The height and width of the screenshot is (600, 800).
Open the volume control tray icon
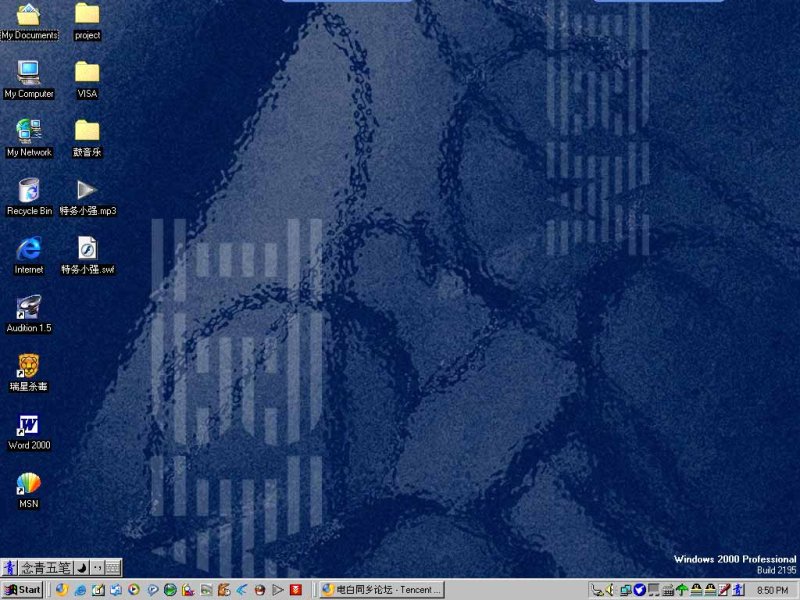click(x=611, y=590)
